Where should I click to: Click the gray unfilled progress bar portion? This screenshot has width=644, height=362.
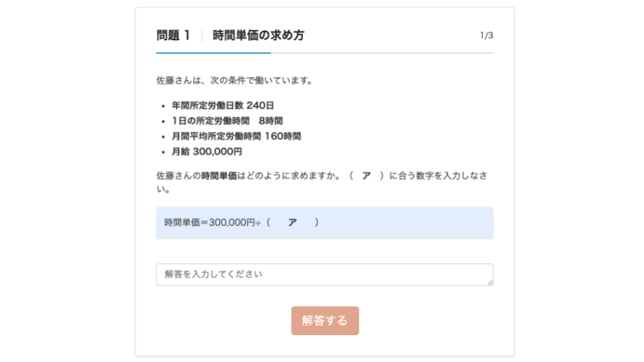[382, 52]
